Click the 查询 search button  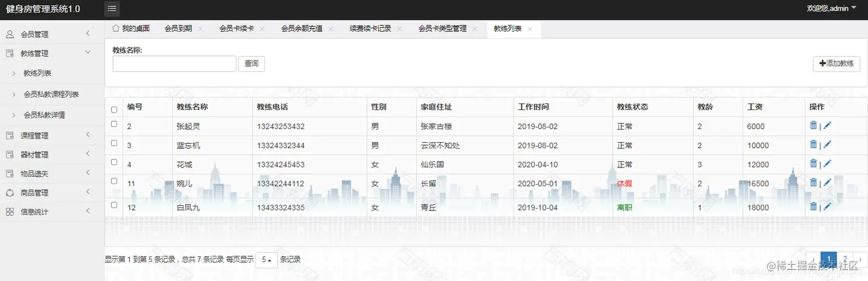251,64
